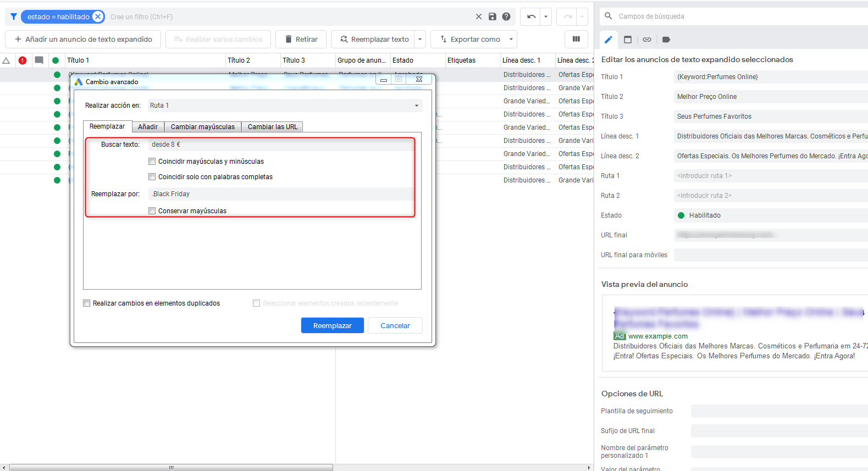This screenshot has height=471, width=868.
Task: Click 'Añadir un anuncio de texto expandido'
Action: coord(83,40)
